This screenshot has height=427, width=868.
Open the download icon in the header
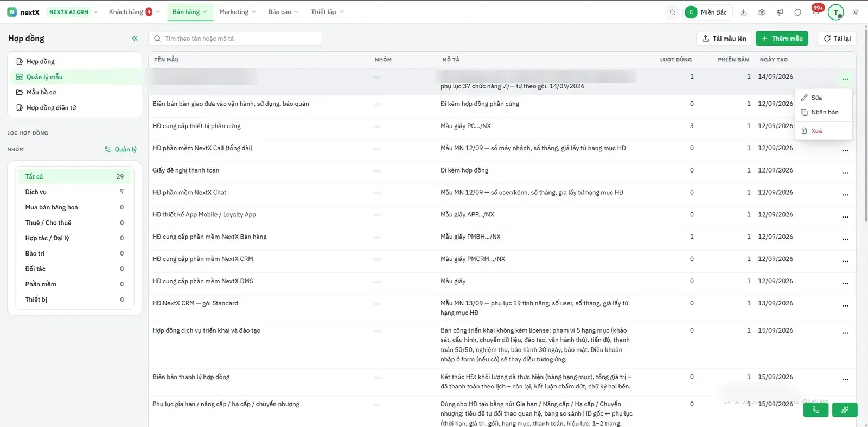point(744,12)
